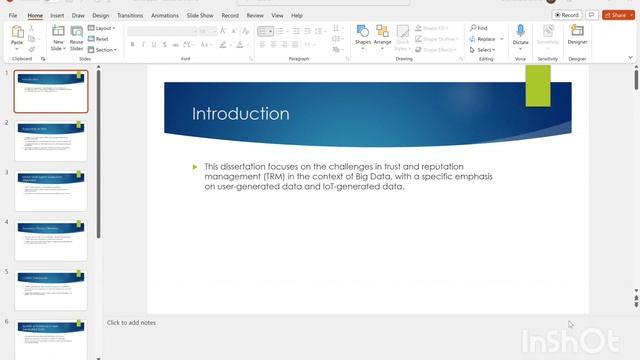Click Convert to SmartArt icon

[337, 49]
